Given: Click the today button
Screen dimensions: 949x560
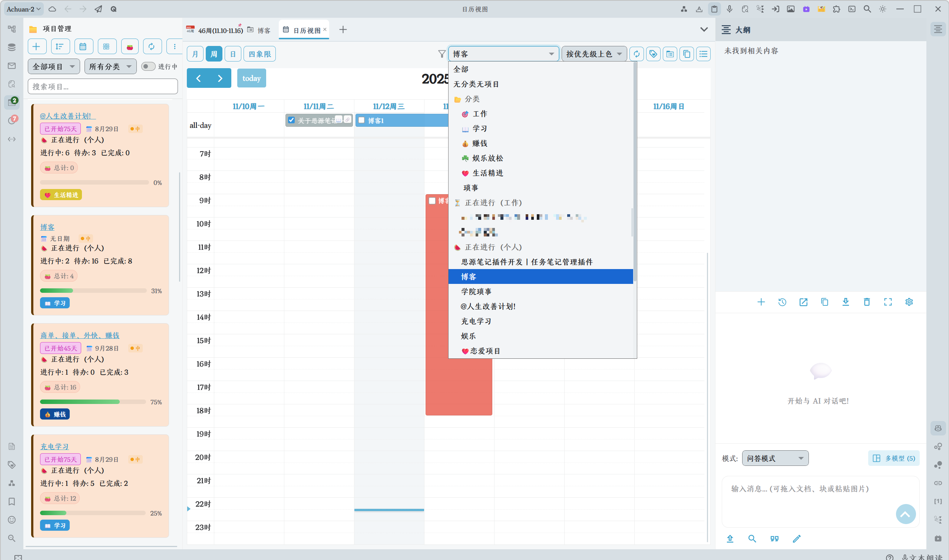Looking at the screenshot, I should (x=251, y=78).
